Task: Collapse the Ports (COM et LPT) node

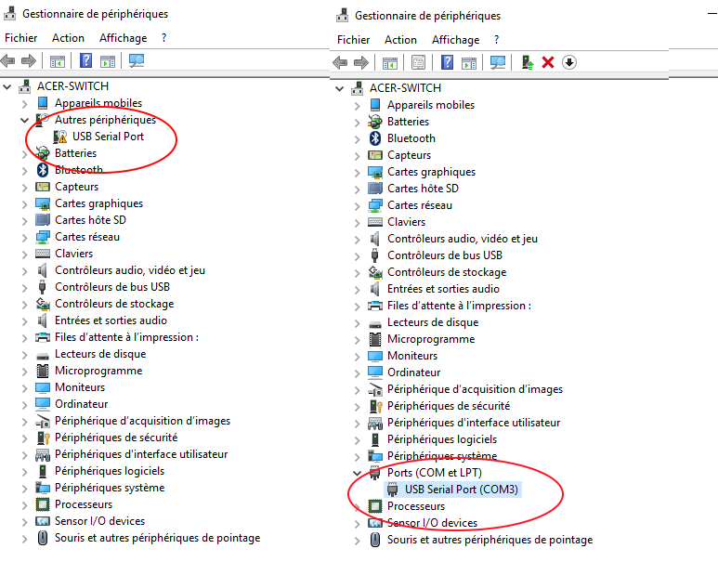Action: (357, 473)
